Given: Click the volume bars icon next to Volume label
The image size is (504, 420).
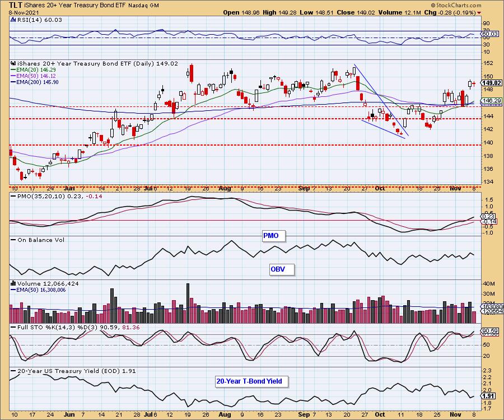Looking at the screenshot, I should pyautogui.click(x=13, y=283).
